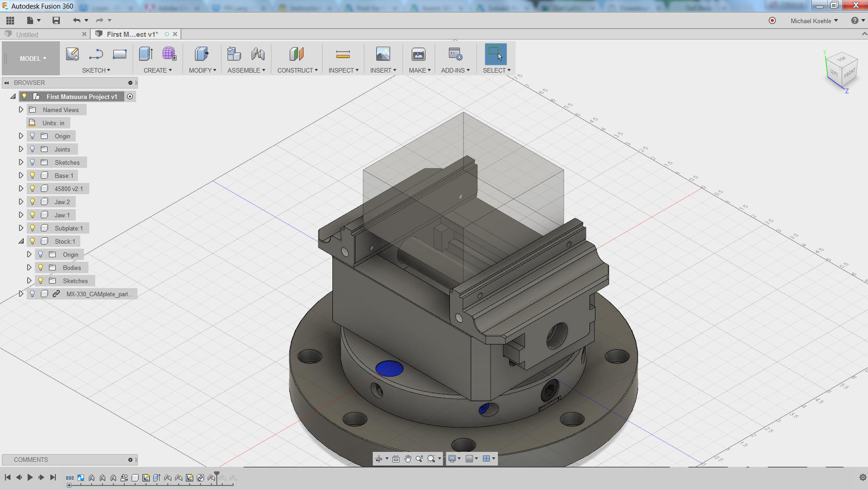
Task: Toggle visibility bulb for Jaw:1
Action: [32, 215]
